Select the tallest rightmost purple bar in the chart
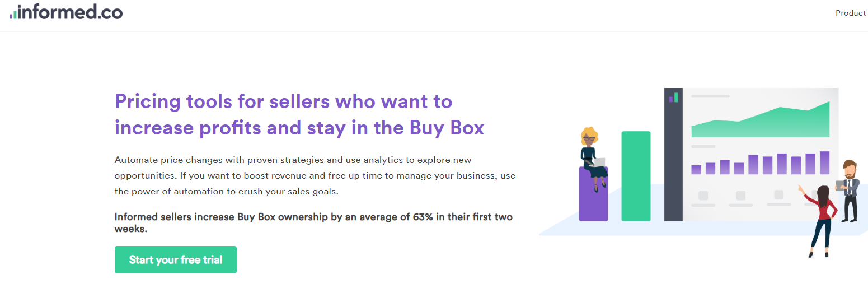Viewport: 868px width, 288px height. (824, 163)
